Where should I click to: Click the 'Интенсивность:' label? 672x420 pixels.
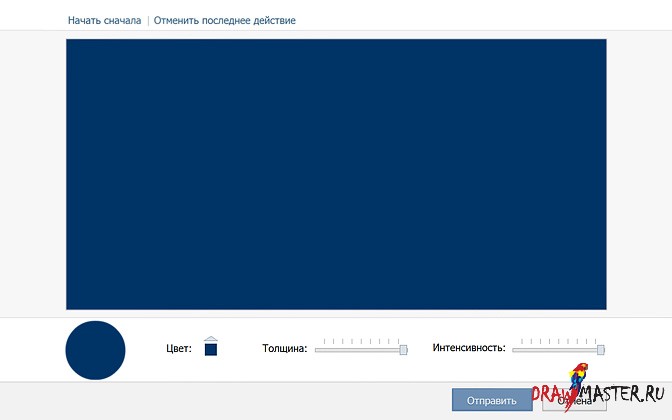tap(469, 348)
